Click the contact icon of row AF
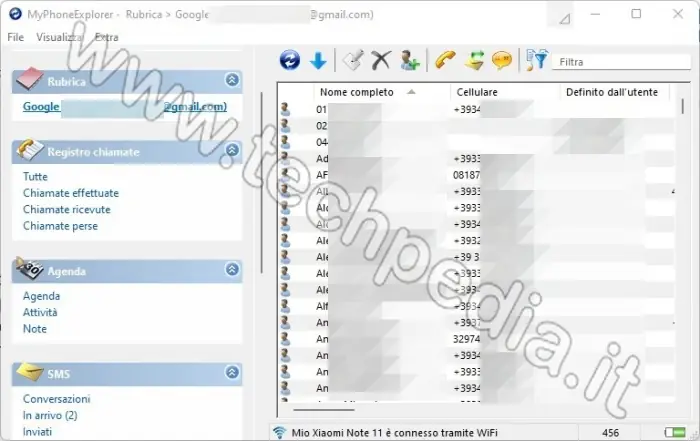This screenshot has height=441, width=700. coord(285,175)
